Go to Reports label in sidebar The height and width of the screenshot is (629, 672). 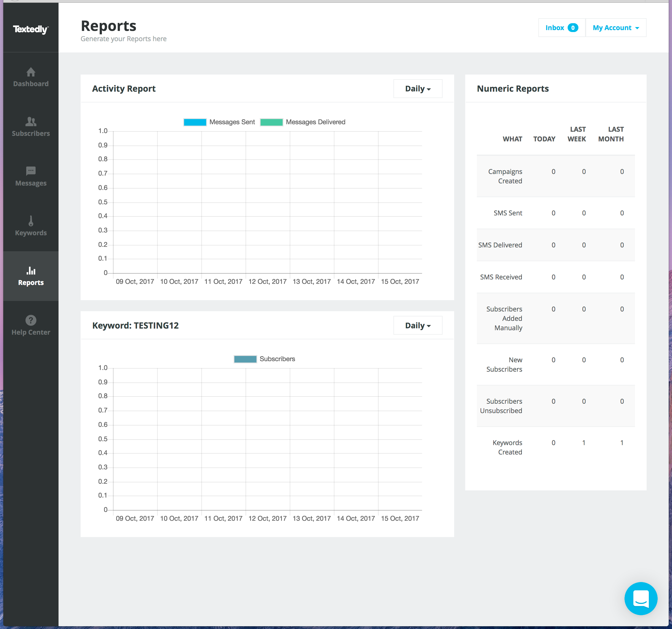click(x=31, y=282)
